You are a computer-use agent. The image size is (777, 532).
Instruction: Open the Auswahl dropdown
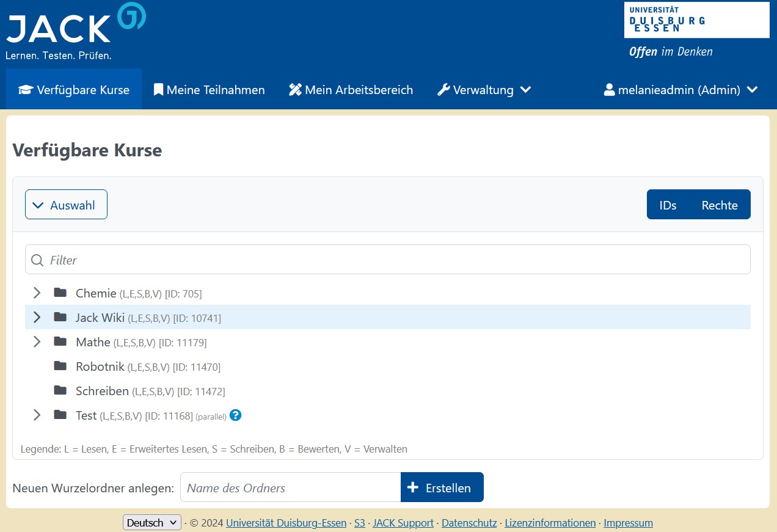point(66,205)
